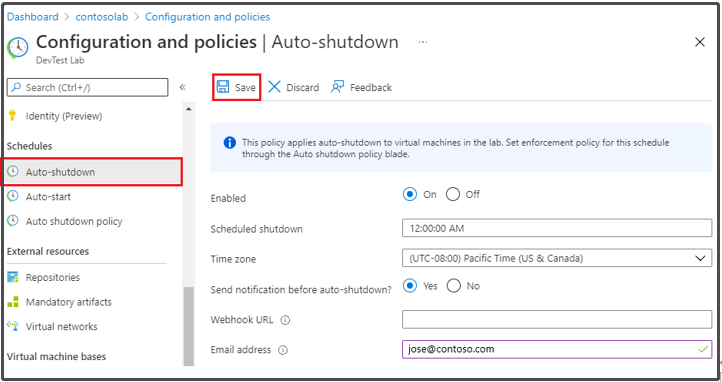Click the Schedules section heading
Screen dimensions: 722x382
pyautogui.click(x=29, y=146)
